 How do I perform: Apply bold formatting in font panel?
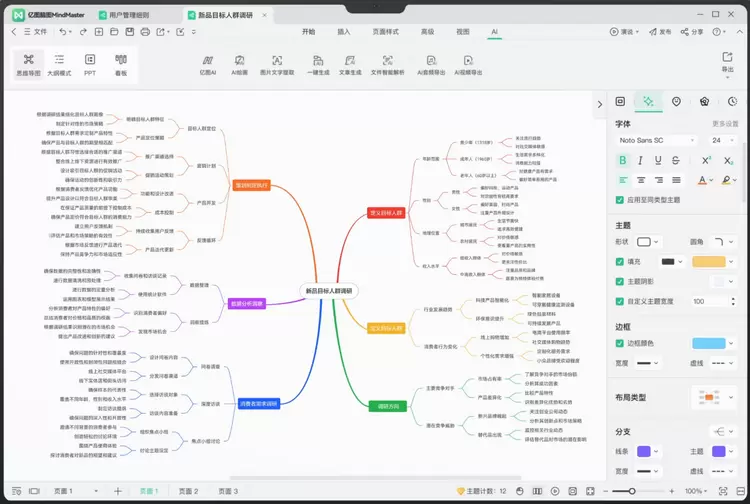click(x=623, y=160)
